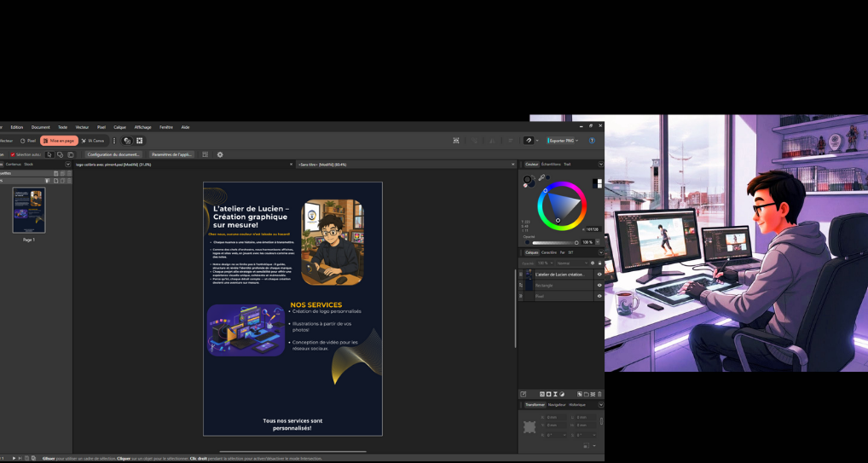Open the Normal blend mode dropdown
This screenshot has height=463, width=868.
click(571, 263)
